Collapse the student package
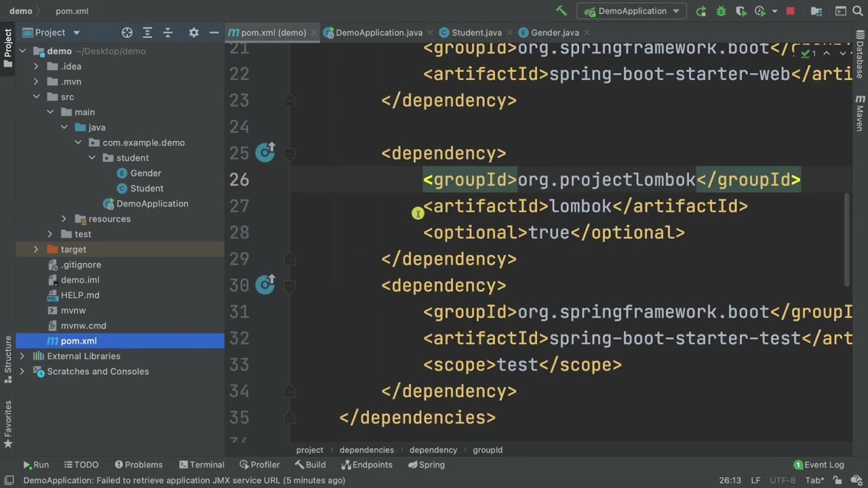 (92, 158)
